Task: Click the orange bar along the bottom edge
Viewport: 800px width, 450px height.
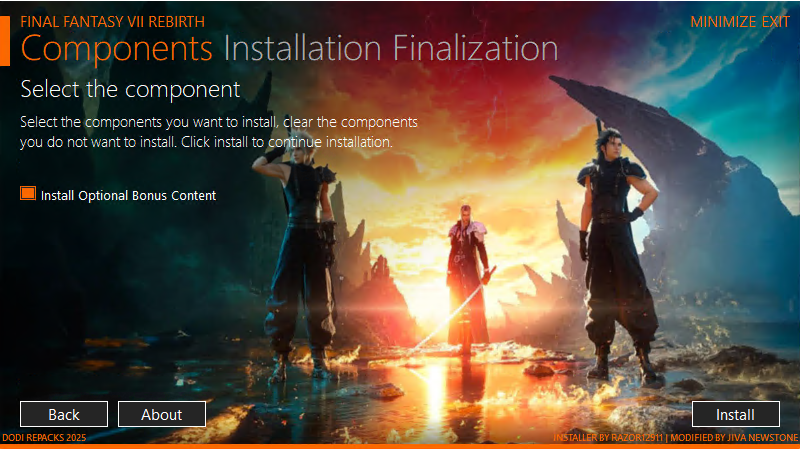Action: click(x=400, y=446)
